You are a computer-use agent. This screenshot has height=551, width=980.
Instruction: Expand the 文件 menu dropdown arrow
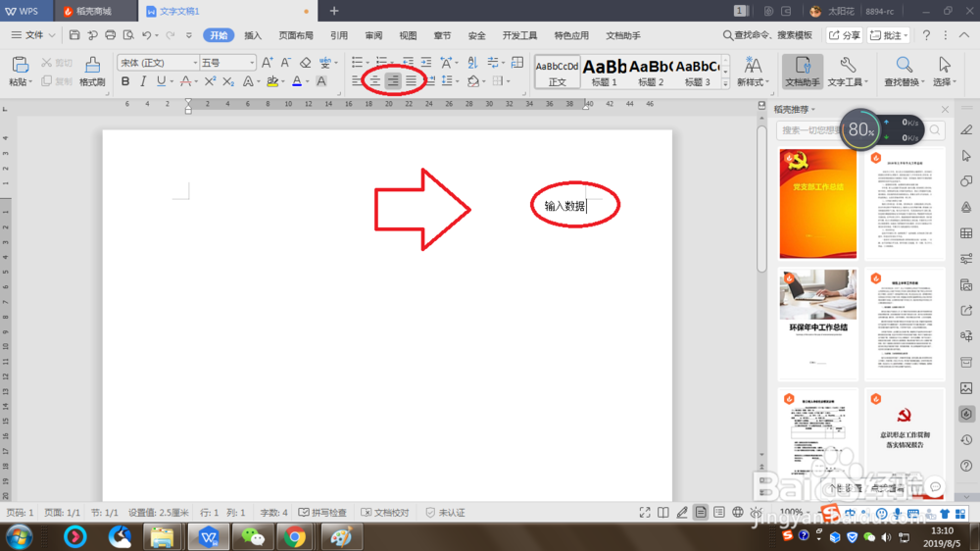click(52, 35)
